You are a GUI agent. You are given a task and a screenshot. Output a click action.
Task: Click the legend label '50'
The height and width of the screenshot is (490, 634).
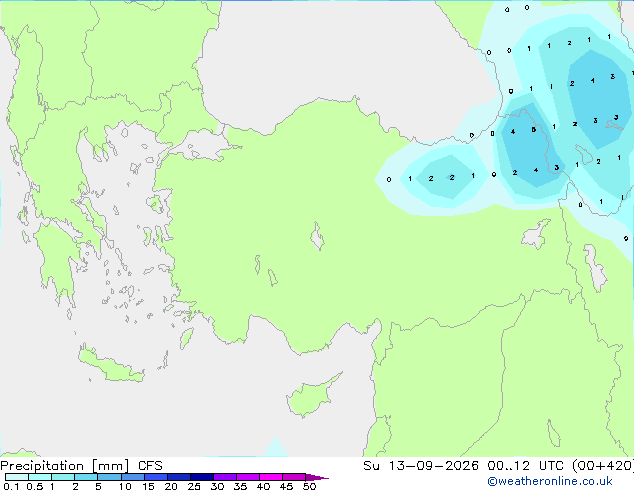tap(310, 486)
